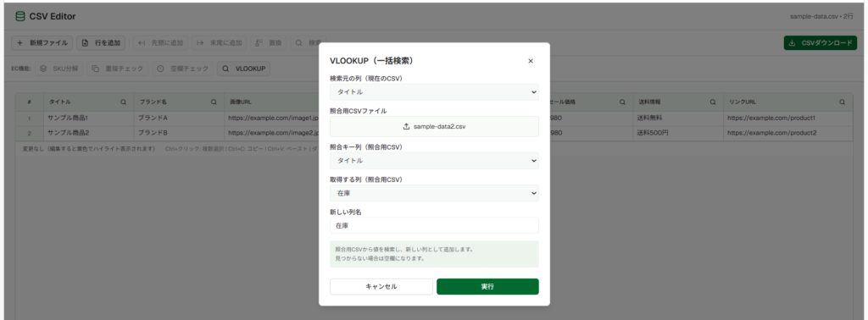Image resolution: width=868 pixels, height=320 pixels.
Task: Select the ブランドA cell
Action: pos(179,119)
